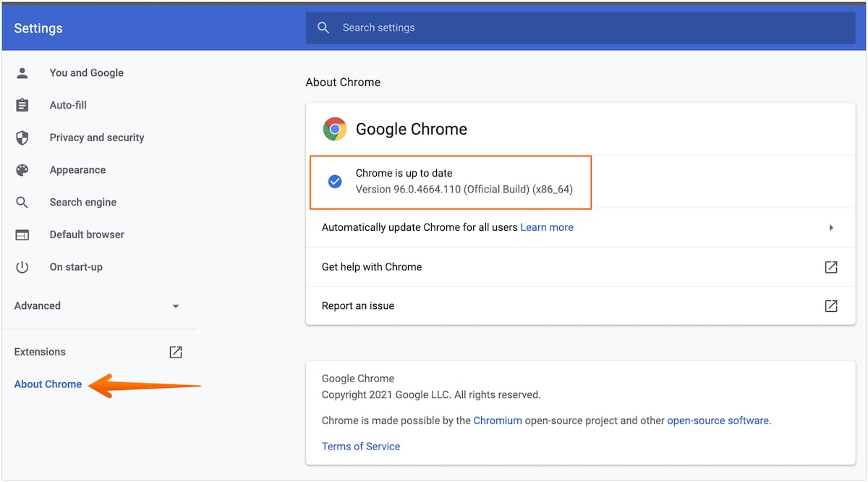The height and width of the screenshot is (482, 868).
Task: Select Privacy and security in sidebar
Action: coord(96,138)
